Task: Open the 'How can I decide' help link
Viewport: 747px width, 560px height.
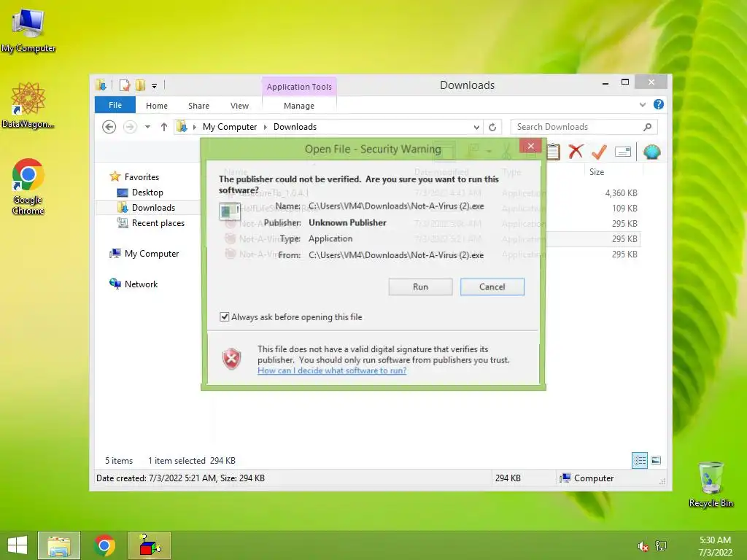Action: point(332,370)
